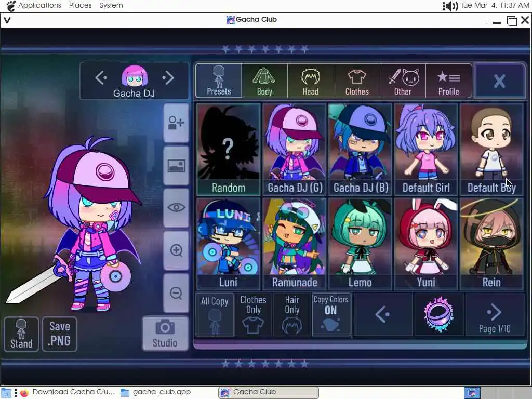The width and height of the screenshot is (532, 399).
Task: Select the Default Boy preset
Action: (x=491, y=149)
